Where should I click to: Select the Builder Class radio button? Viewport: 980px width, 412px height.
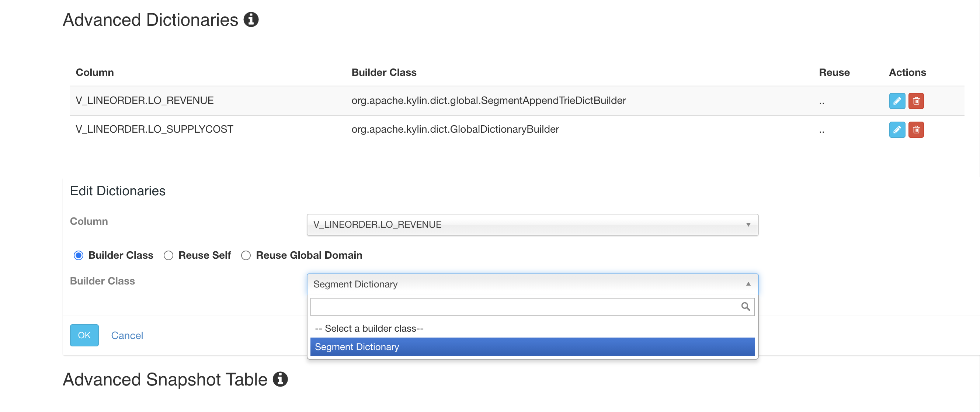click(79, 255)
